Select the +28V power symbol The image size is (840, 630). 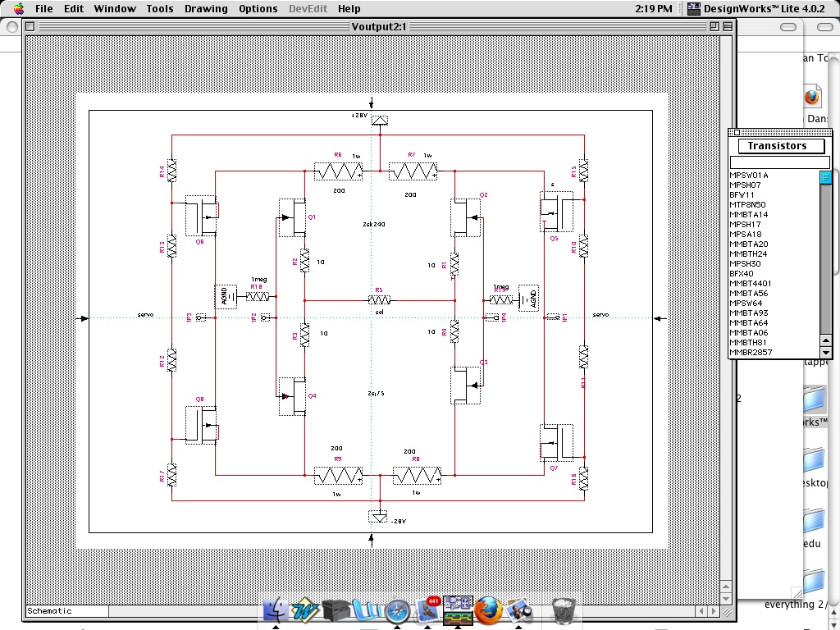coord(380,121)
